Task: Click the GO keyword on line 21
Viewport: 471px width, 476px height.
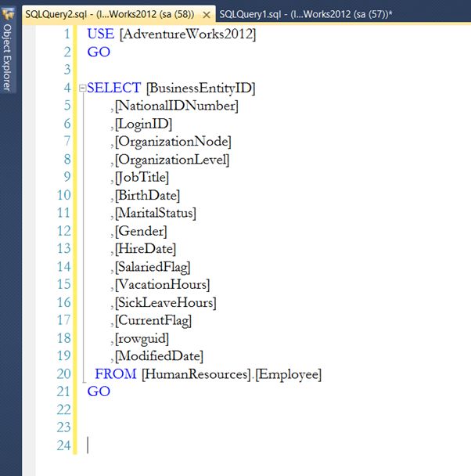Action: (x=99, y=391)
